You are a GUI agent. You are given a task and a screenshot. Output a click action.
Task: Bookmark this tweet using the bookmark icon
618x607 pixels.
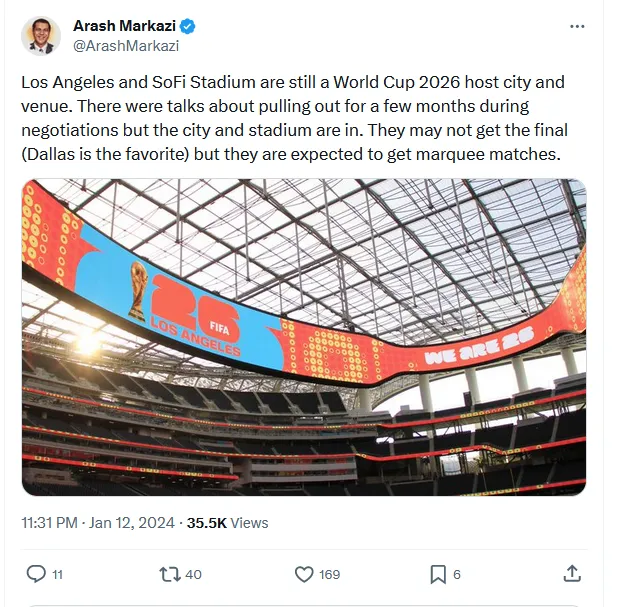[438, 573]
